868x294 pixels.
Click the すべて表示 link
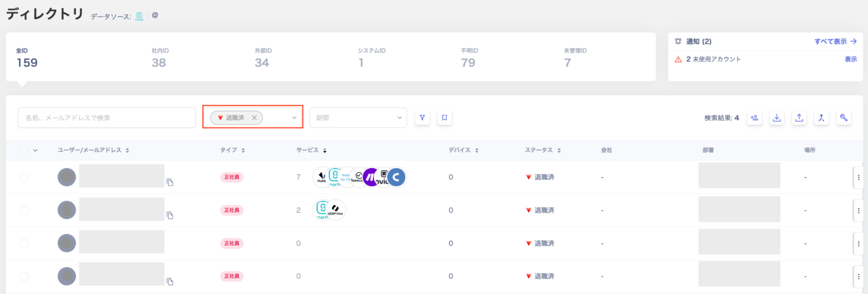(x=835, y=41)
